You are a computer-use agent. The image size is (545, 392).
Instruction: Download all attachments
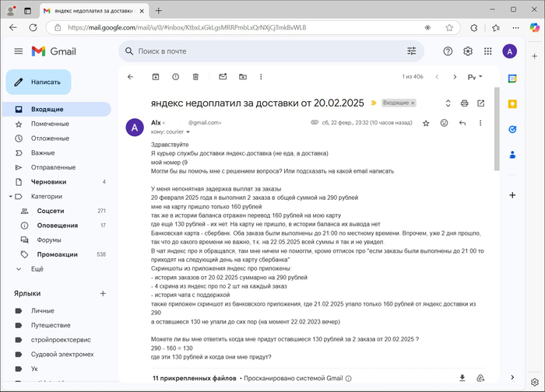pos(462,378)
